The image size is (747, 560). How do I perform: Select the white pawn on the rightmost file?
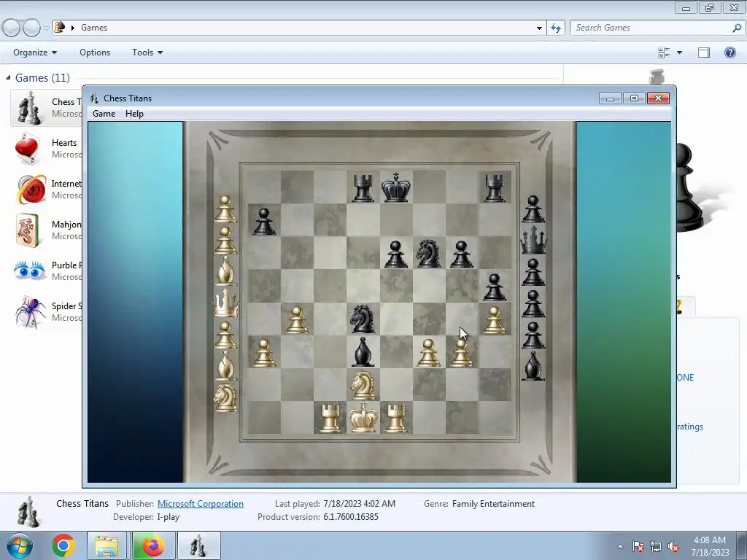pyautogui.click(x=495, y=320)
